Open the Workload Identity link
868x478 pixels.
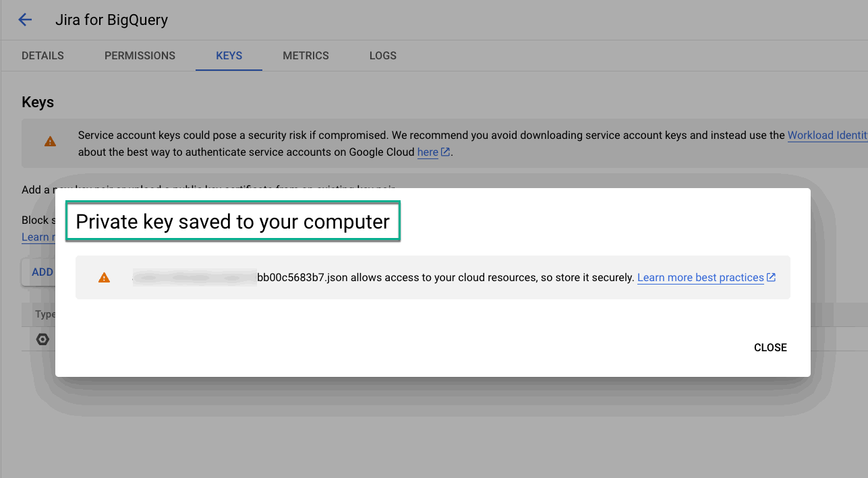coord(826,135)
